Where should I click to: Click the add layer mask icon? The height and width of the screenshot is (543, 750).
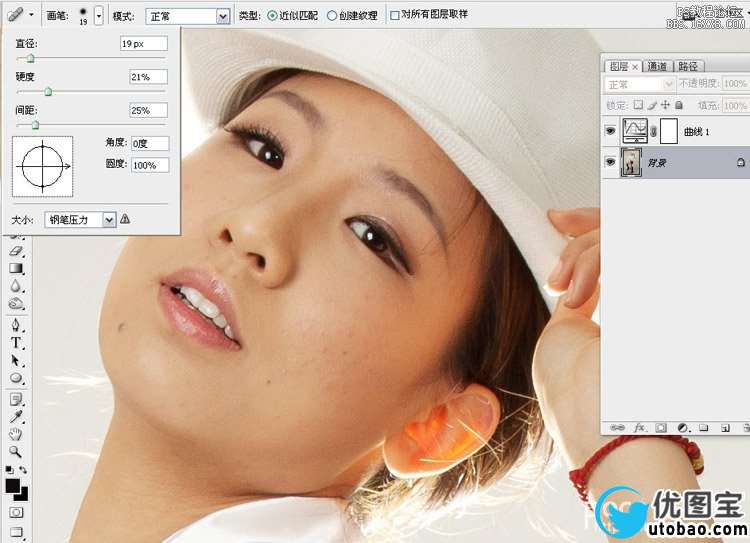[661, 428]
